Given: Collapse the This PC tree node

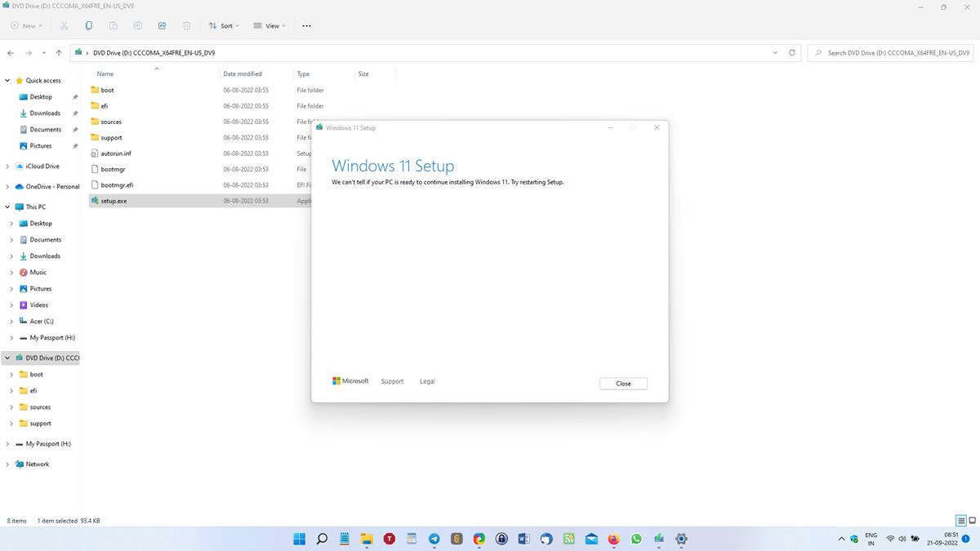Looking at the screenshot, I should [x=7, y=207].
